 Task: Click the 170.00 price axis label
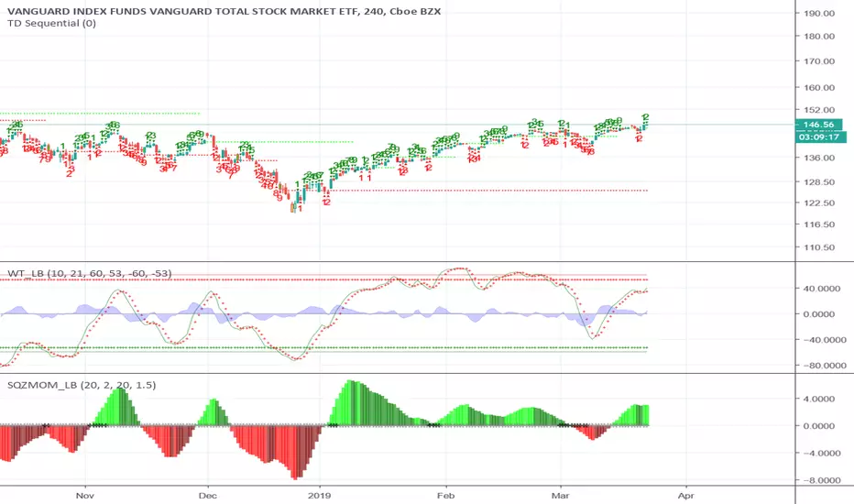pos(819,61)
